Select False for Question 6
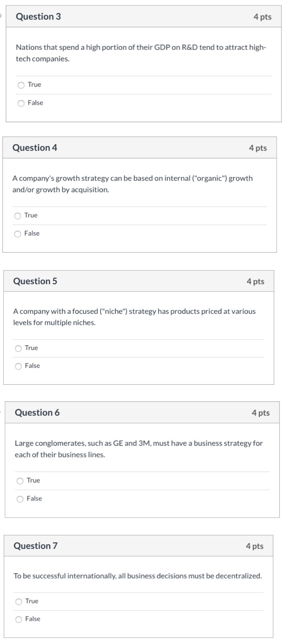The width and height of the screenshot is (286, 644). (x=20, y=499)
